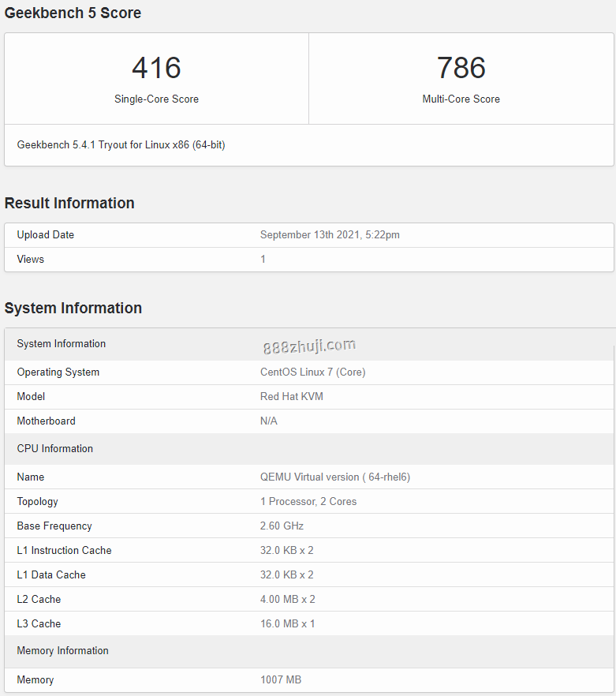Screen dimensions: 616x696
Task: Select the 'CentOS Linux 7 (Core)' value
Action: 313,372
